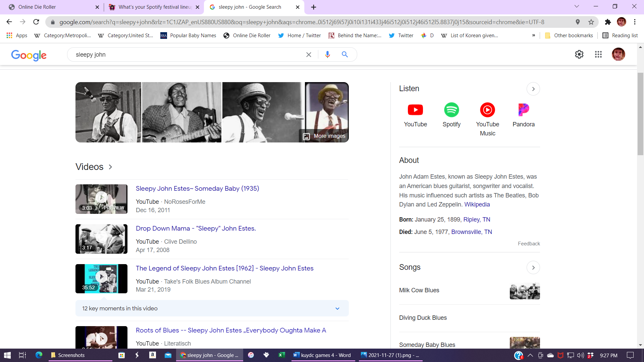
Task: Open a new browser tab
Action: coord(313,7)
